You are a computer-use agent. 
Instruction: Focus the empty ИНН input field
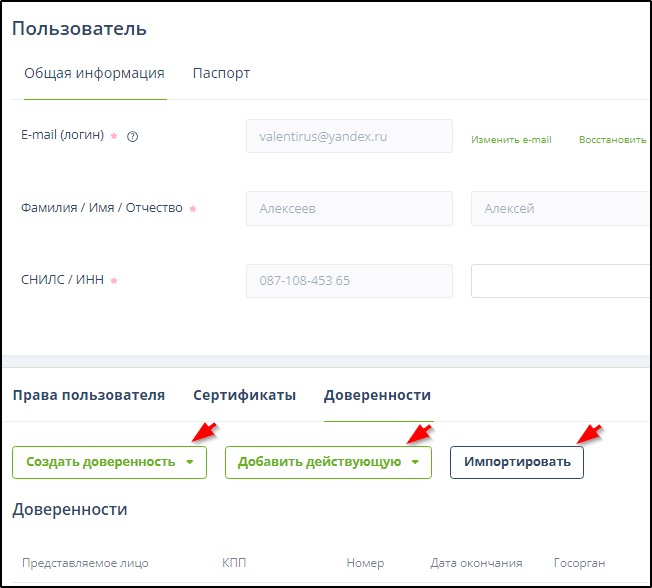560,281
